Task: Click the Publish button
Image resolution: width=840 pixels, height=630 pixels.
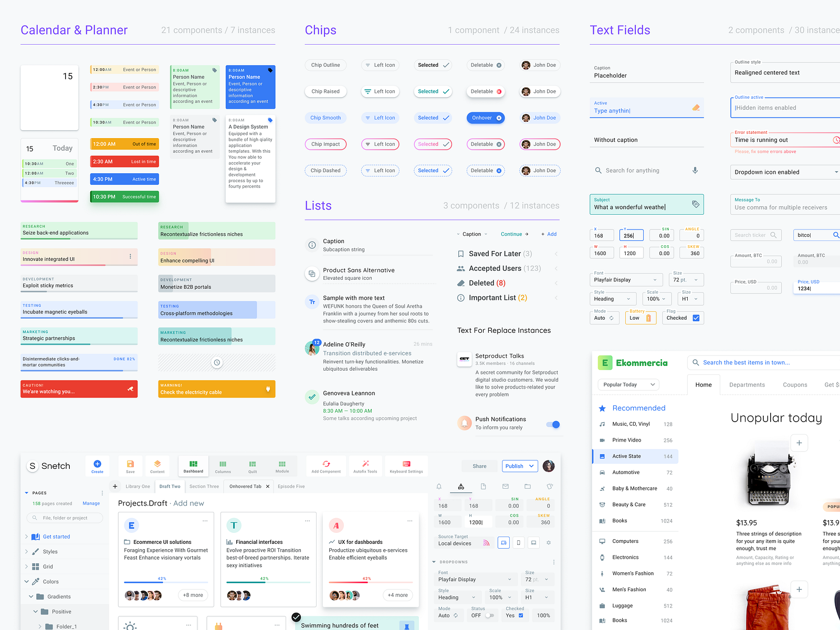Action: [519, 466]
